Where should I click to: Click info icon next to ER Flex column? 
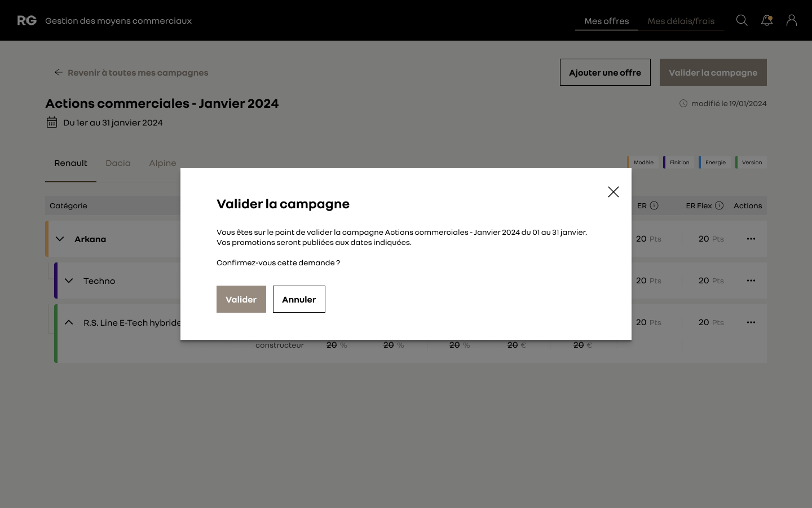point(719,205)
